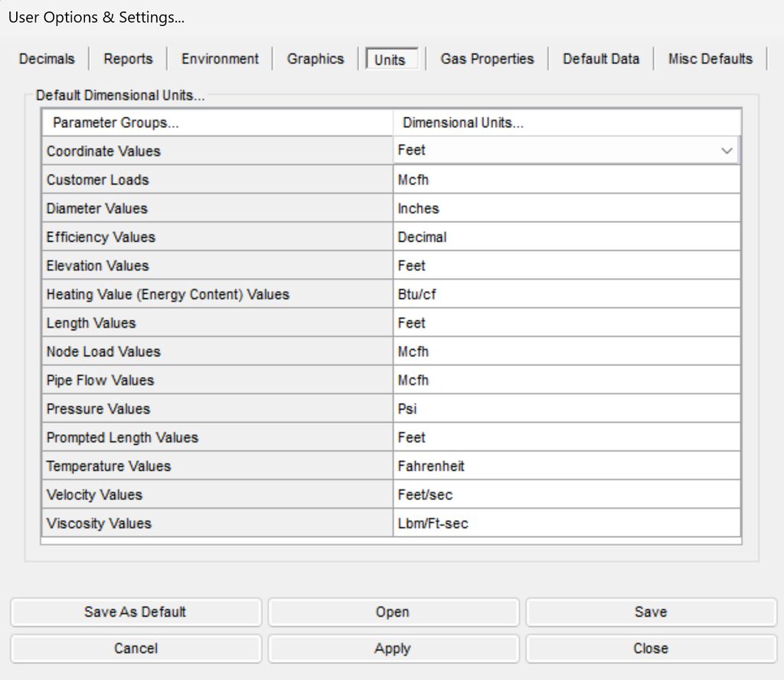Select the Temperature Values Fahrenheit cell
The height and width of the screenshot is (680, 784).
coord(567,466)
